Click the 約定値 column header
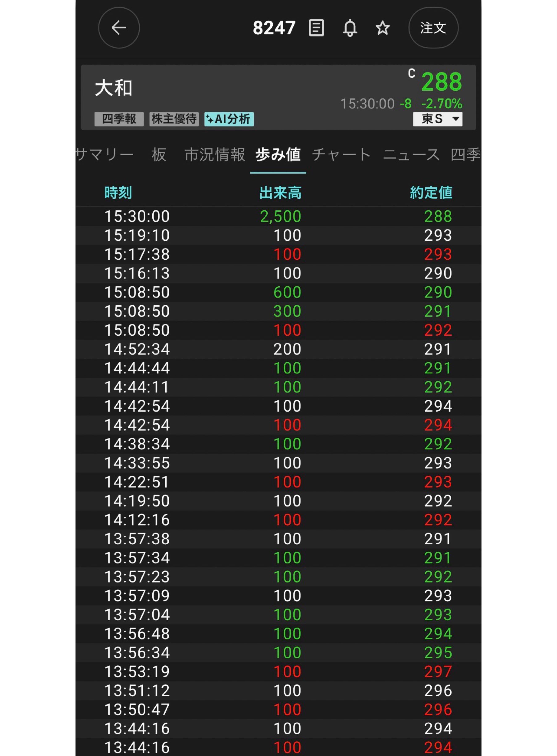557x756 pixels. [431, 193]
